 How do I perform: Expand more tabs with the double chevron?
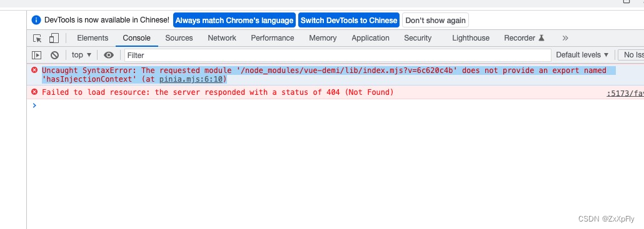(565, 38)
